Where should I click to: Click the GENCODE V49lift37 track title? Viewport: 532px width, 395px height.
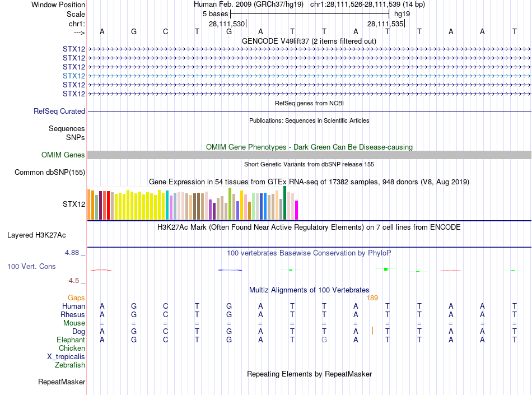coord(309,41)
